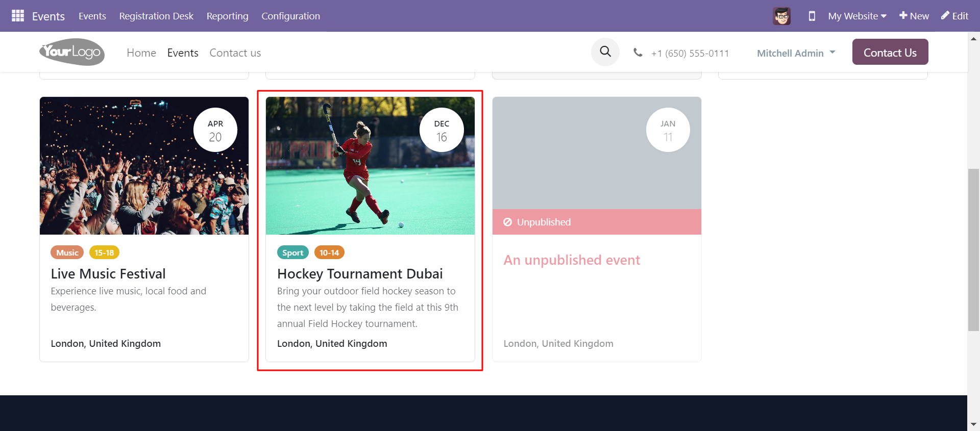This screenshot has height=431, width=980.
Task: Click the Edit button
Action: point(954,16)
